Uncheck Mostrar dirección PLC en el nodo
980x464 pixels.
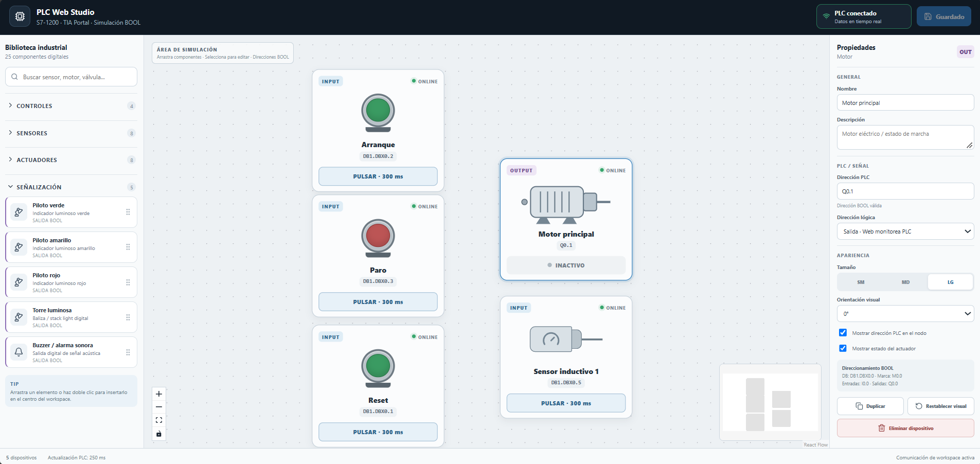click(843, 333)
